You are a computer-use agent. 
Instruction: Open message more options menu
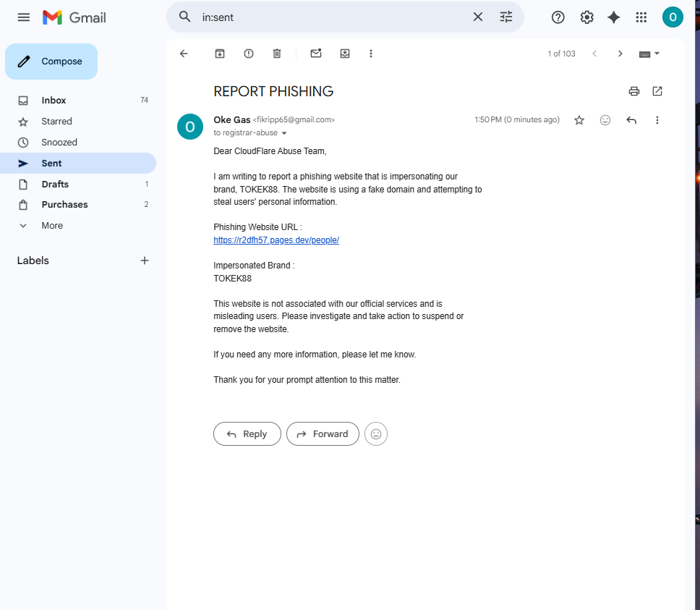(x=657, y=120)
